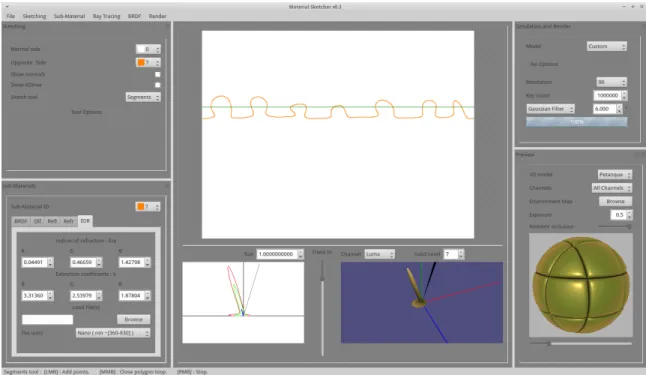
Task: Close the Sub-Materials panel via its icon
Action: (x=167, y=186)
